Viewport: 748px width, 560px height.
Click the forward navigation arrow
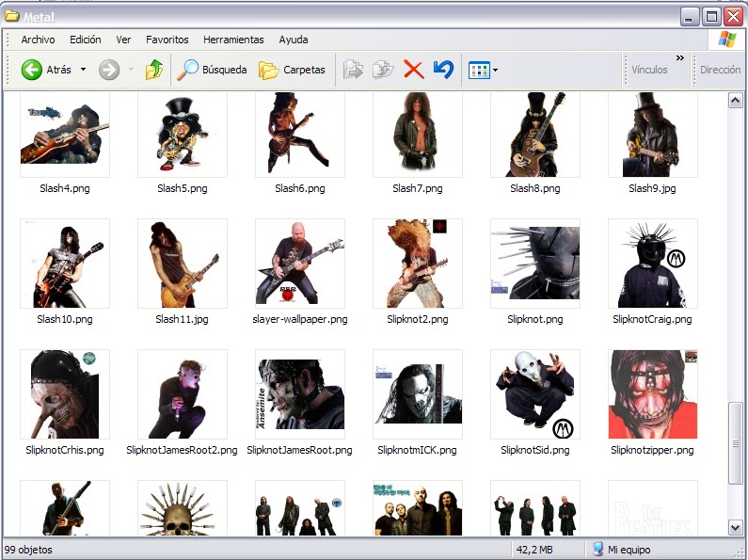[x=109, y=71]
